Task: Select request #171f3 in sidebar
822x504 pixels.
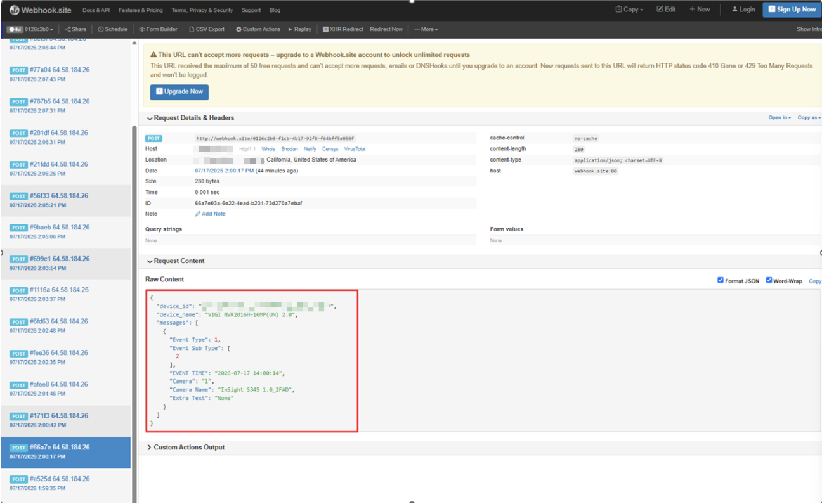Action: point(65,420)
